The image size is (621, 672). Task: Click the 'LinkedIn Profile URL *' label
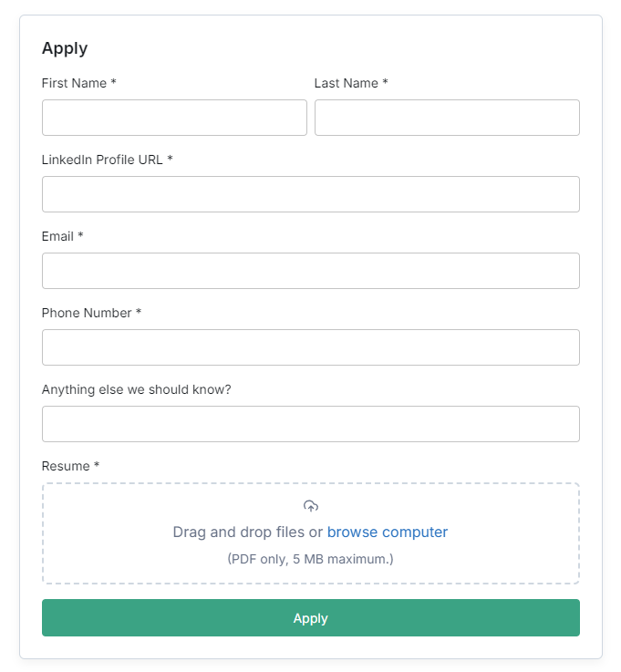point(107,160)
